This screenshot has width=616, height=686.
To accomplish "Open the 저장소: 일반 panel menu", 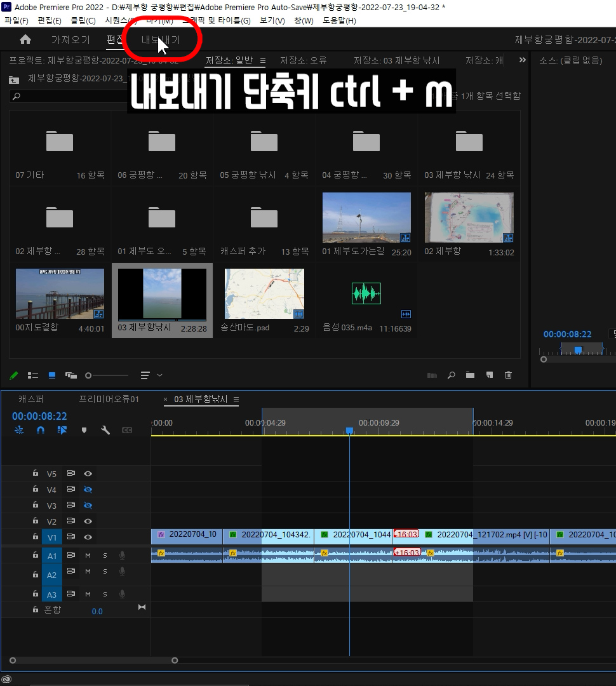I will pos(262,60).
